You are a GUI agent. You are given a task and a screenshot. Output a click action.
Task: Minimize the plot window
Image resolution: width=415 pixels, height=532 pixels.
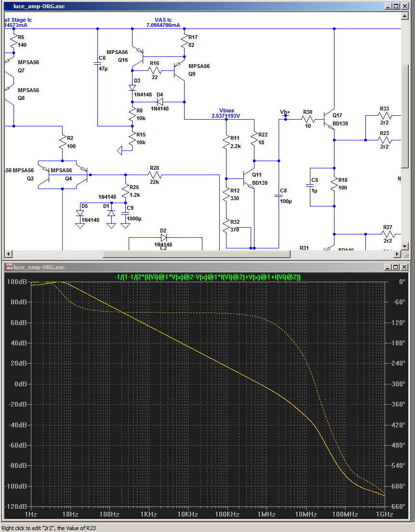click(388, 267)
